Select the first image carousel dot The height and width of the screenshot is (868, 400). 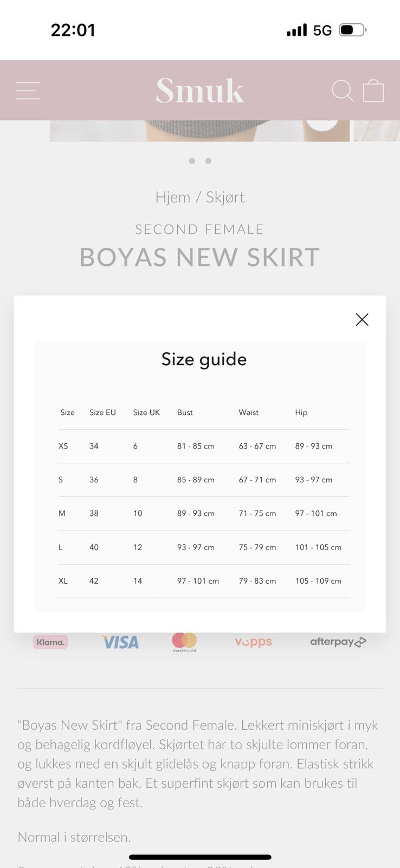(x=192, y=161)
